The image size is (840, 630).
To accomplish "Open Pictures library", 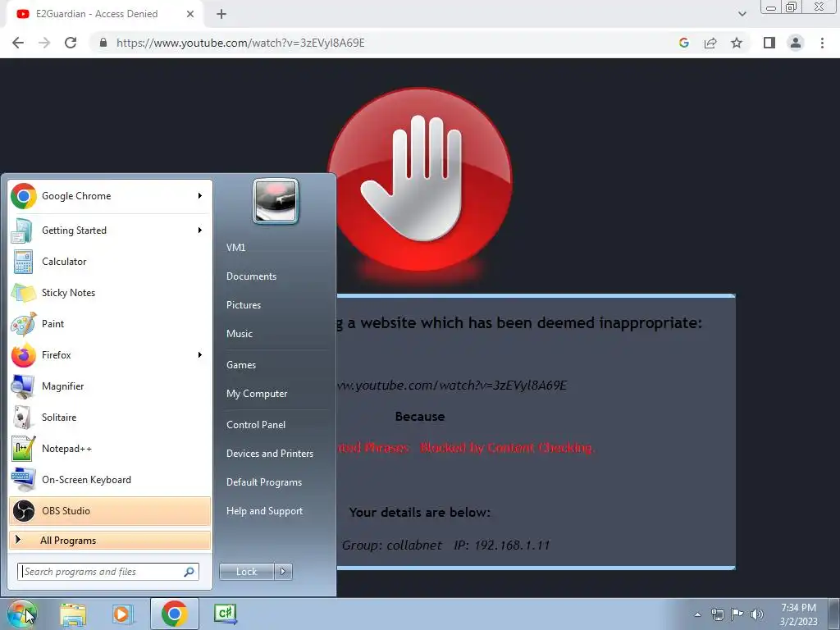I will (x=243, y=305).
